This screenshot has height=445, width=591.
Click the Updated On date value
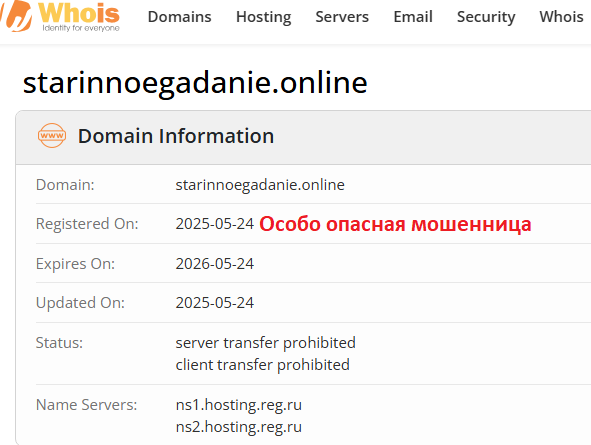[x=215, y=303]
